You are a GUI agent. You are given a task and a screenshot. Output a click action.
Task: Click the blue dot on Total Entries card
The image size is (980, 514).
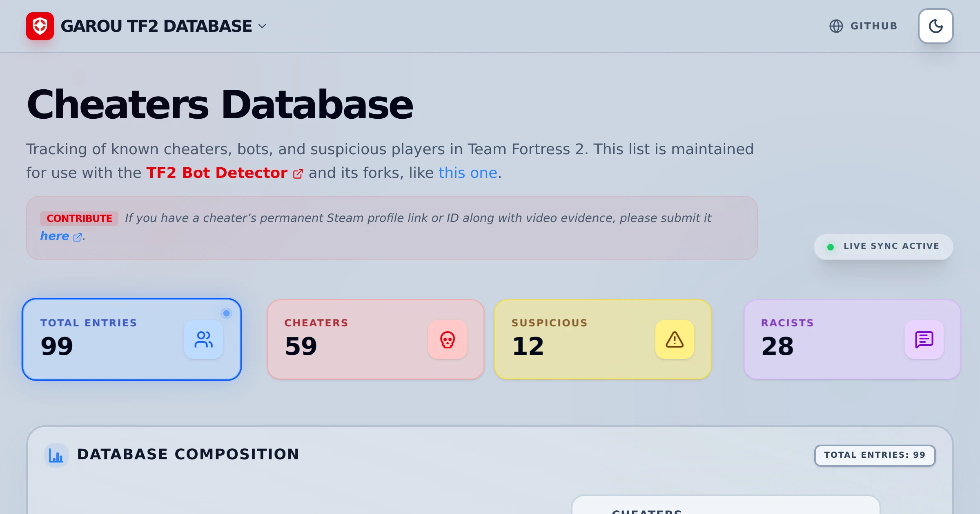(226, 313)
